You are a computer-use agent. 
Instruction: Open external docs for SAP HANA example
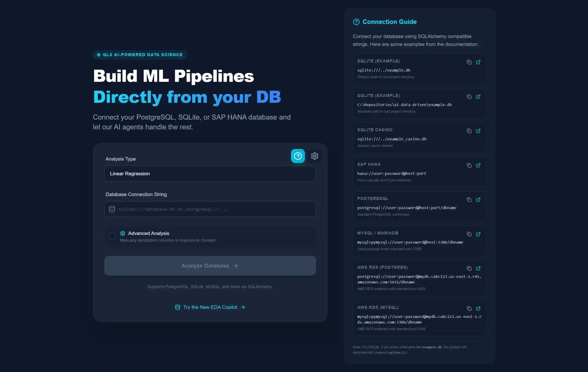(x=478, y=165)
